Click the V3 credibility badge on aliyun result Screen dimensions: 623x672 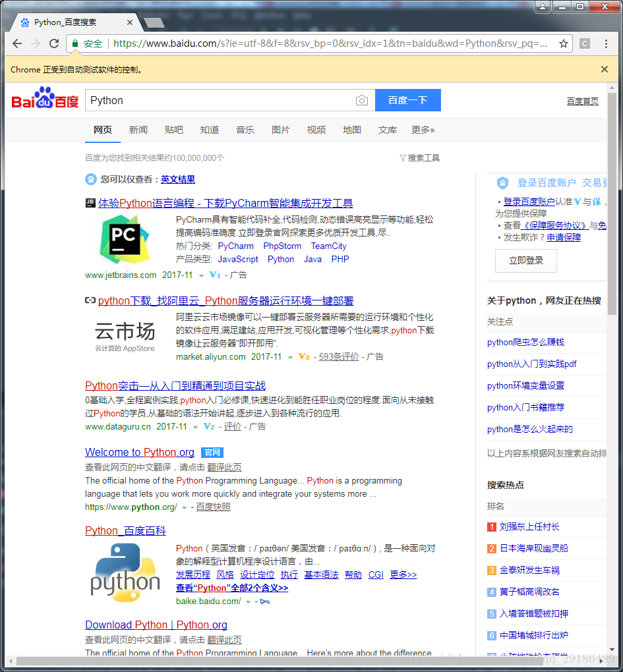pos(303,356)
